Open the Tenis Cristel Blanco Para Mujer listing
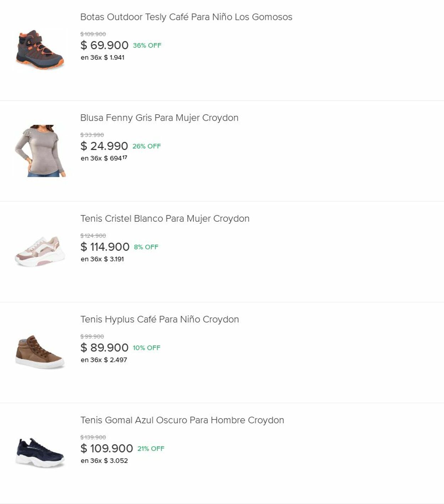Viewport: 444px width, 504px height. [x=165, y=219]
